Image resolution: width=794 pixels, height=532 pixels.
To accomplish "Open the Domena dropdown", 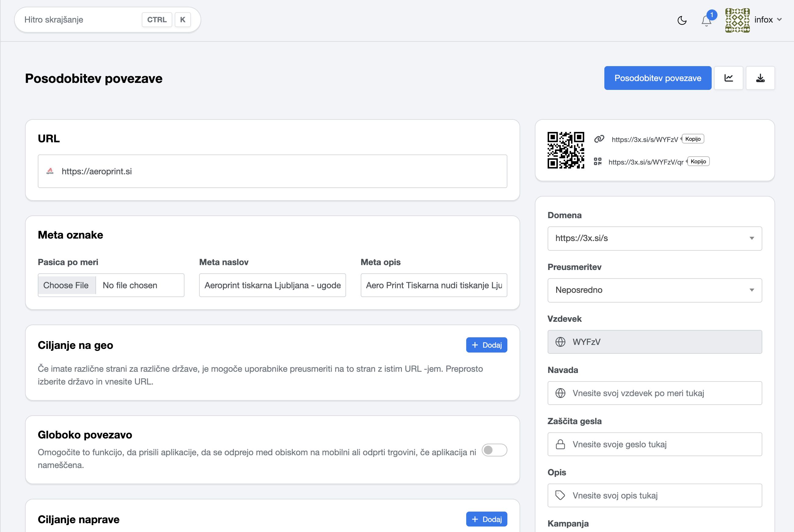I will pos(654,238).
